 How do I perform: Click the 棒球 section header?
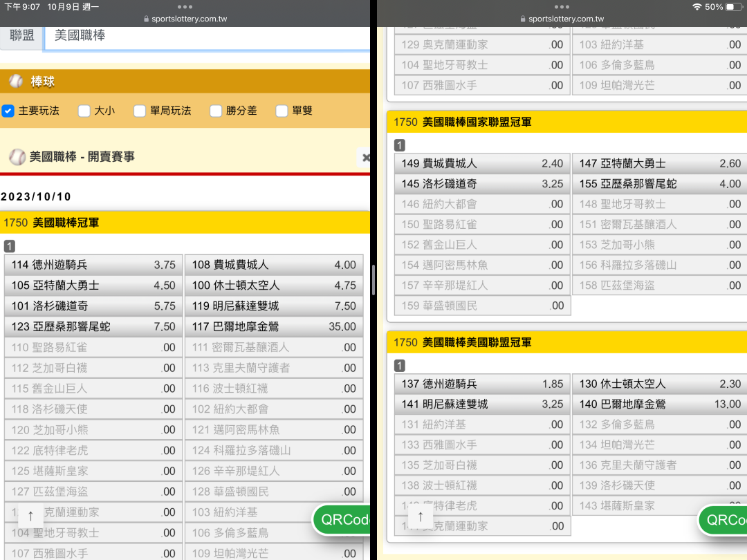pos(185,82)
